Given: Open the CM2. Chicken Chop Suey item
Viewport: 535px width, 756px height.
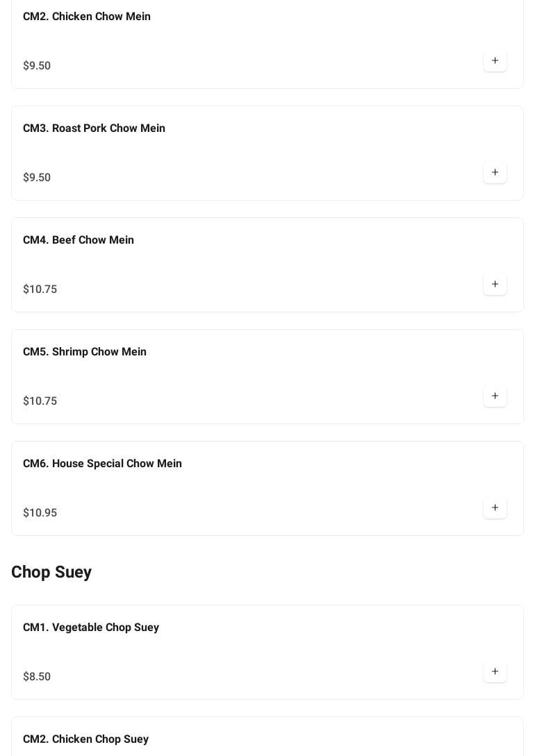Looking at the screenshot, I should coord(85,739).
